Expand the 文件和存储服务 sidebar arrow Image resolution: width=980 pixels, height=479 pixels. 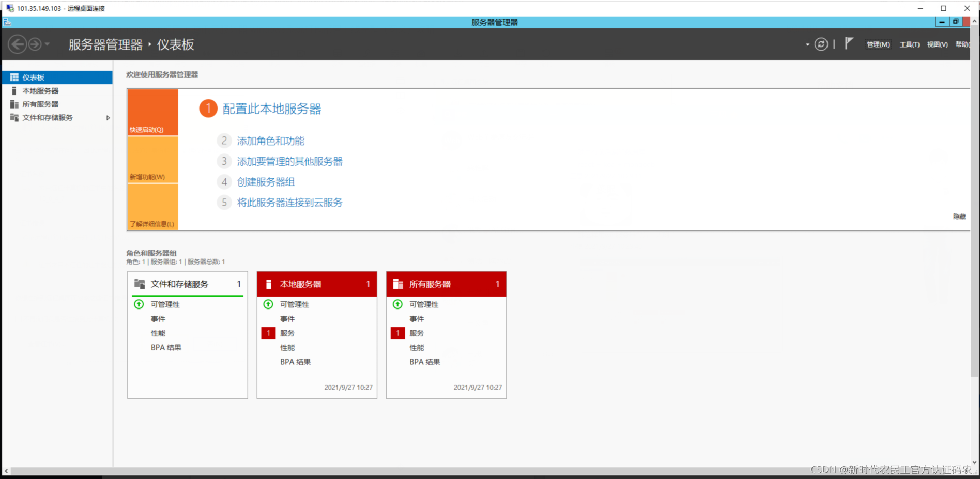[108, 118]
